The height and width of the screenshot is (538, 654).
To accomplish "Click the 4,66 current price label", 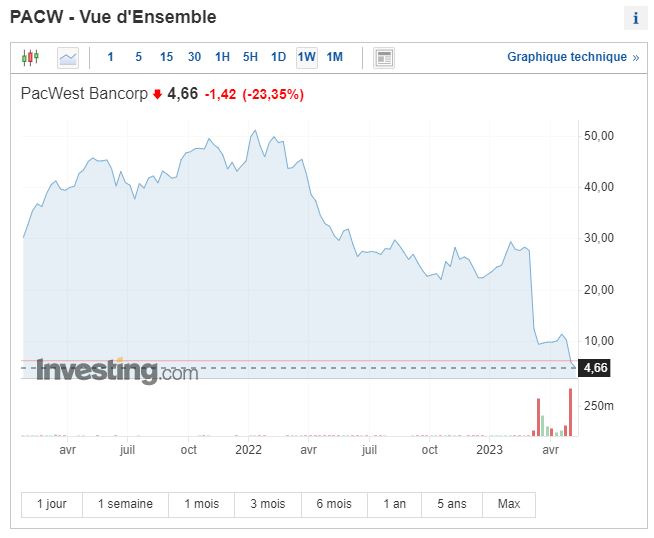I will tap(595, 368).
